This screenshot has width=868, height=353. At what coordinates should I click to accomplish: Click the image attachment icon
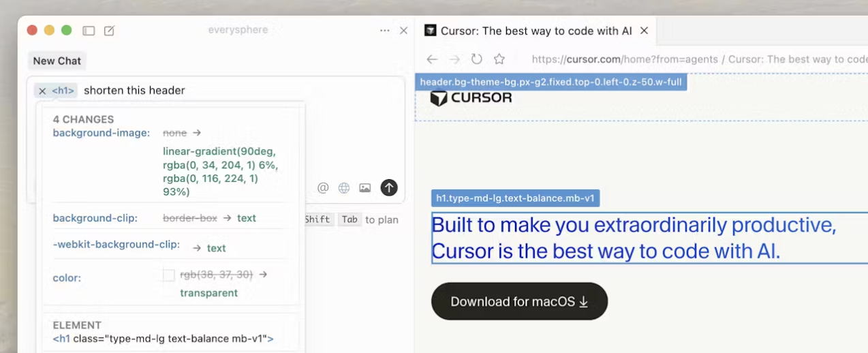[x=365, y=187]
